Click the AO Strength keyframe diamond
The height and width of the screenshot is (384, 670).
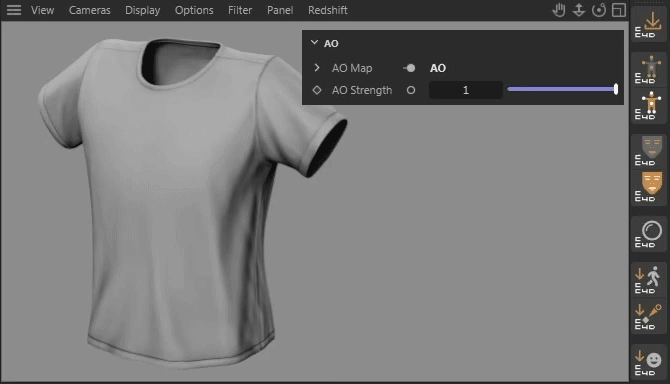coord(317,90)
